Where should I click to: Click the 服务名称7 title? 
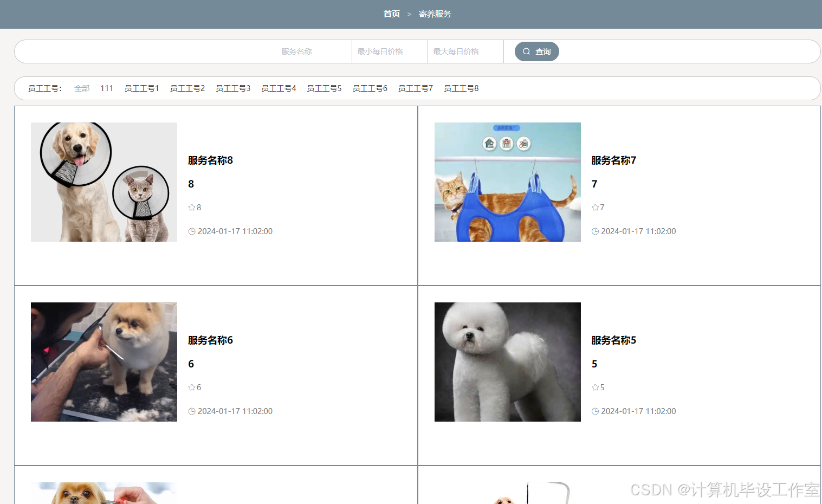pyautogui.click(x=614, y=160)
